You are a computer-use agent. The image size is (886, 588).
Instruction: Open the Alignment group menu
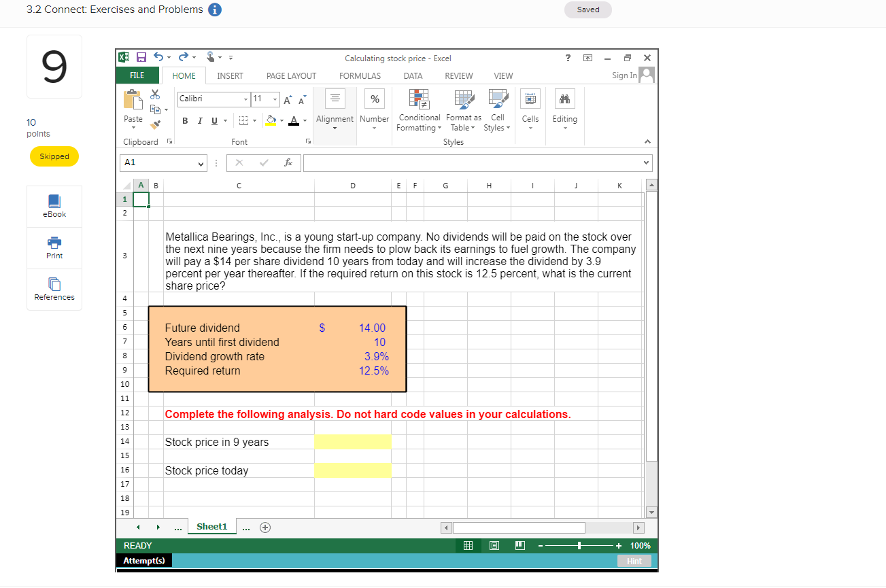click(335, 109)
